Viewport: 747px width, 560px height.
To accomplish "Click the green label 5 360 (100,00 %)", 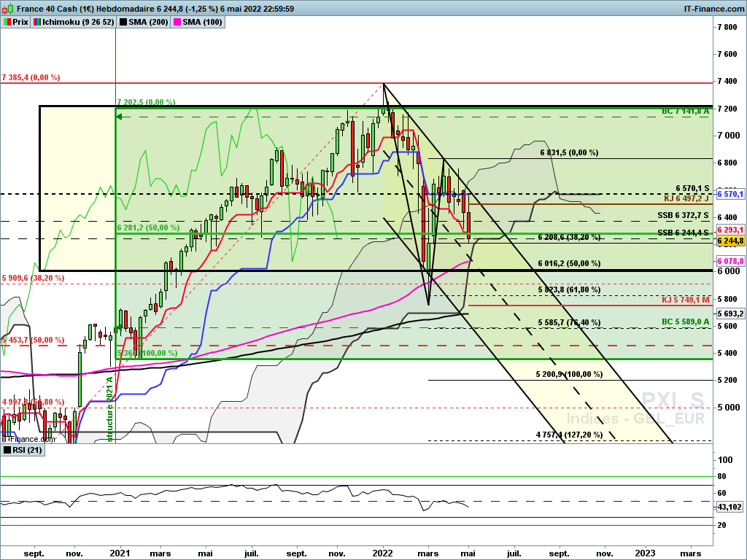I will point(147,353).
